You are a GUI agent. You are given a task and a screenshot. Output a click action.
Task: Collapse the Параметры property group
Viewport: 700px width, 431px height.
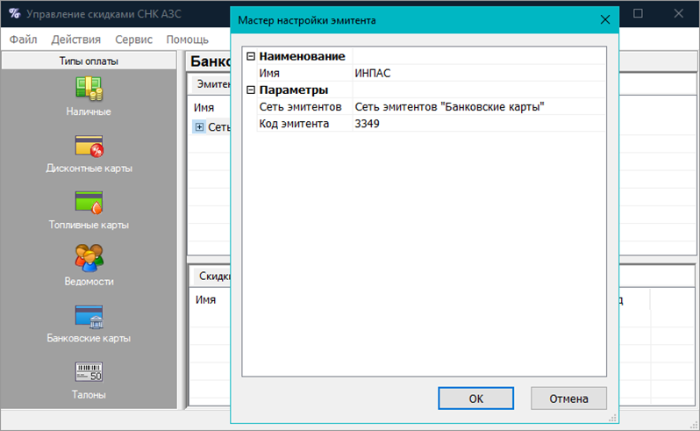click(x=250, y=90)
